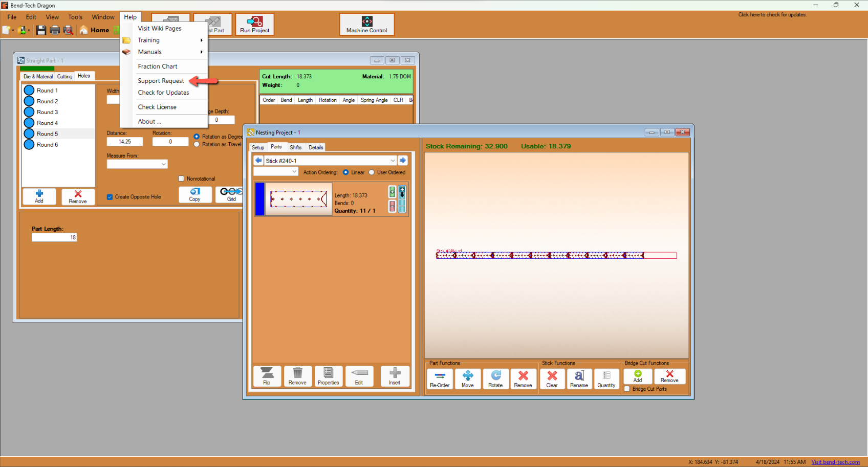Click the Insert part button
Image resolution: width=868 pixels, height=467 pixels.
(395, 376)
